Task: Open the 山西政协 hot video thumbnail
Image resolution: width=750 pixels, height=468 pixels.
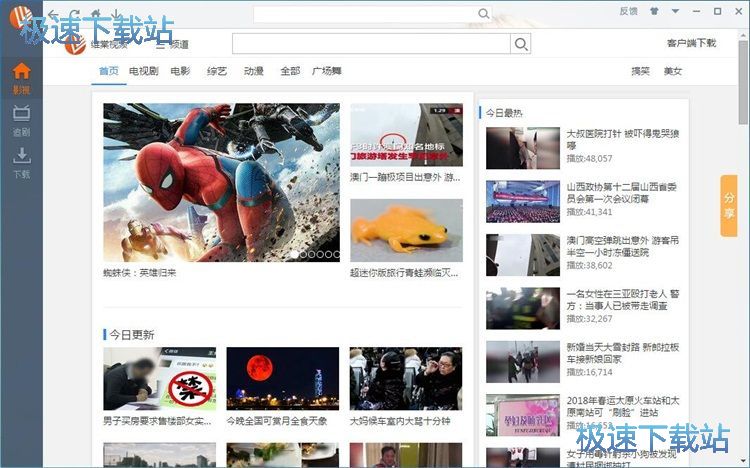Action: point(523,201)
